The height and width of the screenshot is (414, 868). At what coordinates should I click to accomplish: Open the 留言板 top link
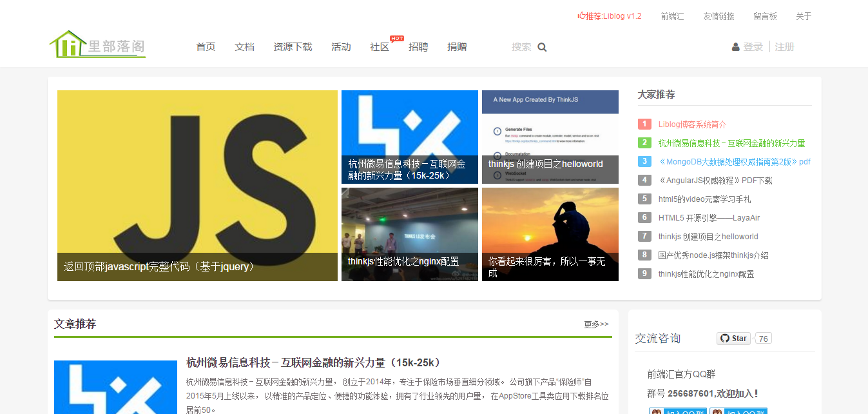tap(765, 16)
